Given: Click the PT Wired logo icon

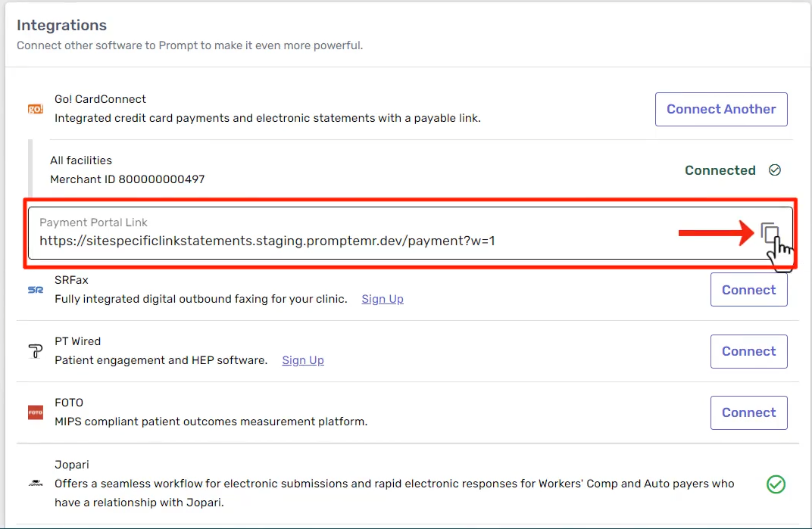Looking at the screenshot, I should coord(35,351).
